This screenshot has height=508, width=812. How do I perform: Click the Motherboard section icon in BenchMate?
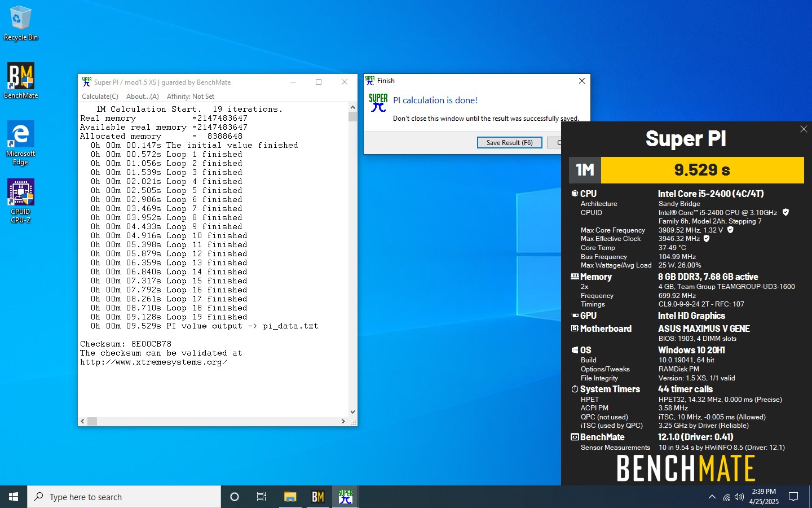pos(575,329)
